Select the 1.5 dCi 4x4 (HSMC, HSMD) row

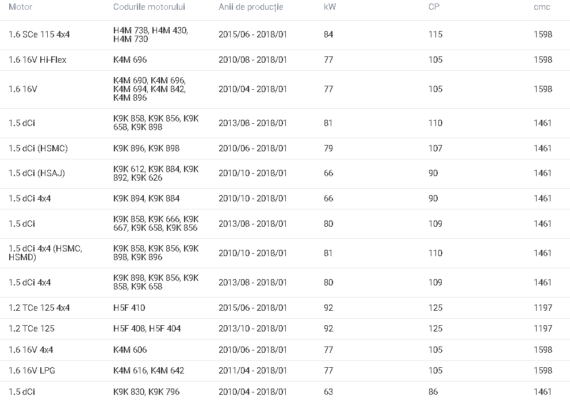coord(285,253)
